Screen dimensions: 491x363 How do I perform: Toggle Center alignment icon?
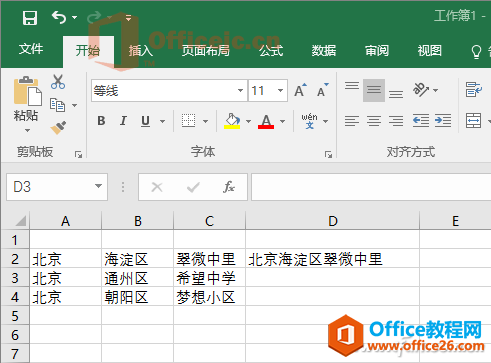pyautogui.click(x=374, y=120)
